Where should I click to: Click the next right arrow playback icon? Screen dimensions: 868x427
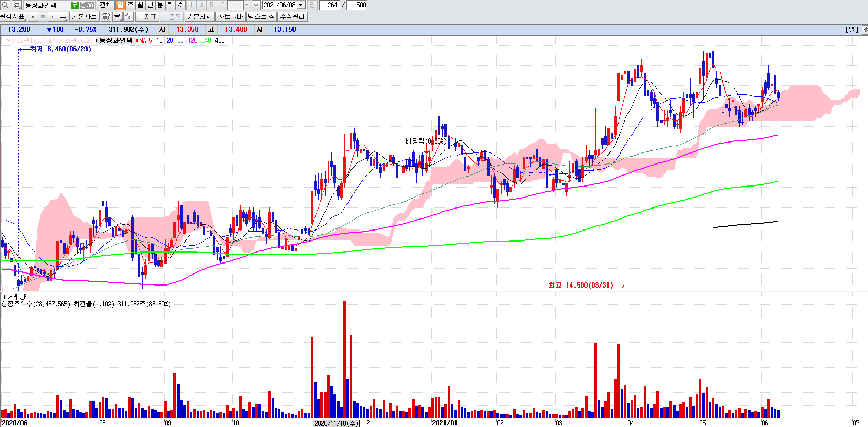point(53,17)
